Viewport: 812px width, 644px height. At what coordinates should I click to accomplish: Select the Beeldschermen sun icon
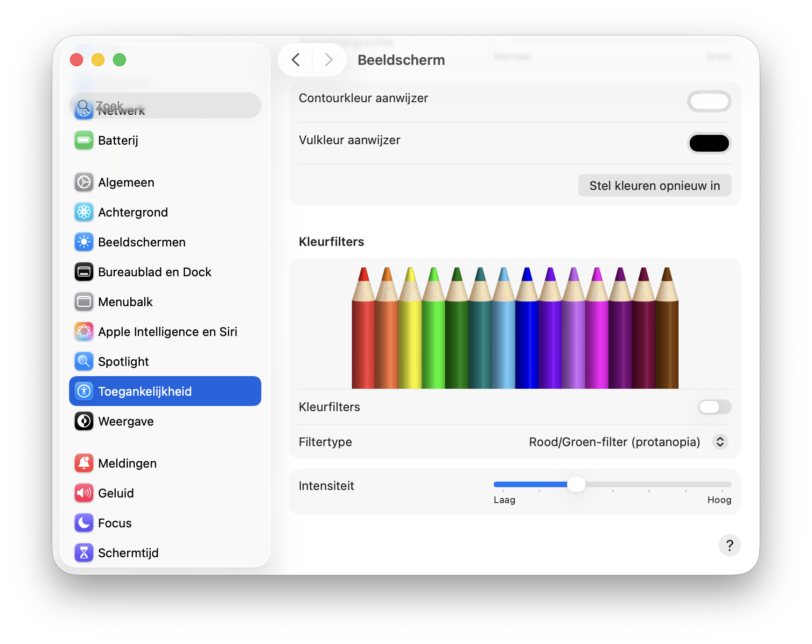(84, 242)
